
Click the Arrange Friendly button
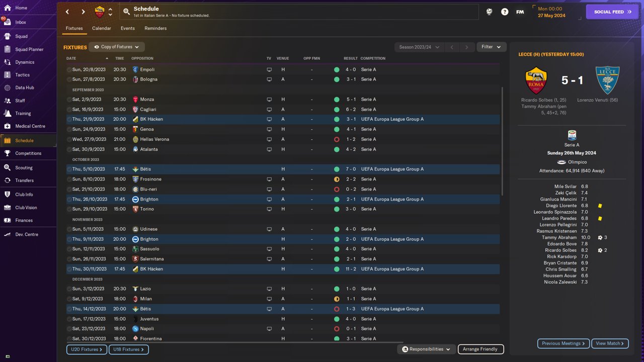(480, 349)
